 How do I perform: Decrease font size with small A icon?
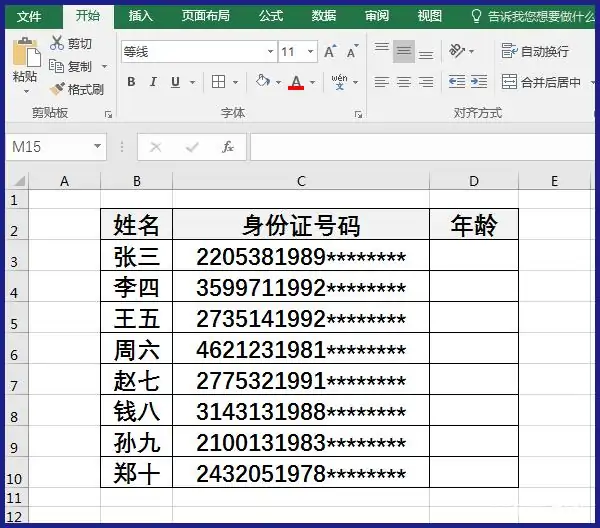click(x=352, y=51)
